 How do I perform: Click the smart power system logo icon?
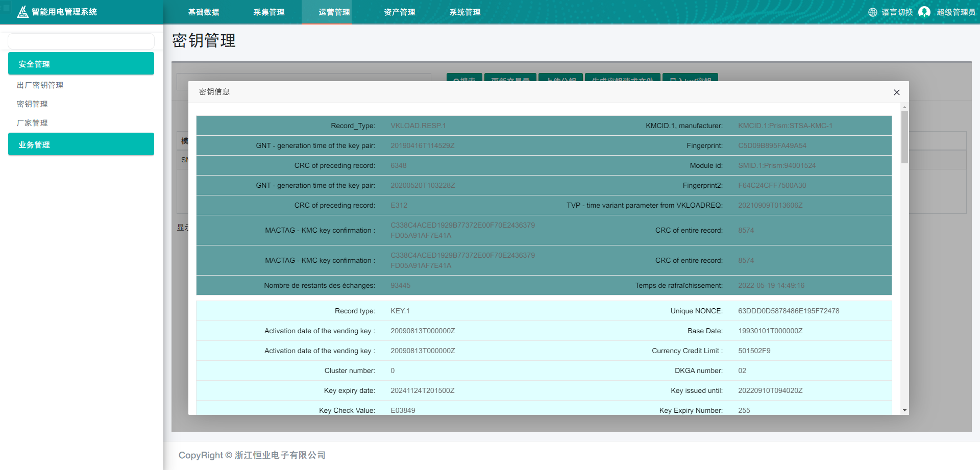(22, 12)
